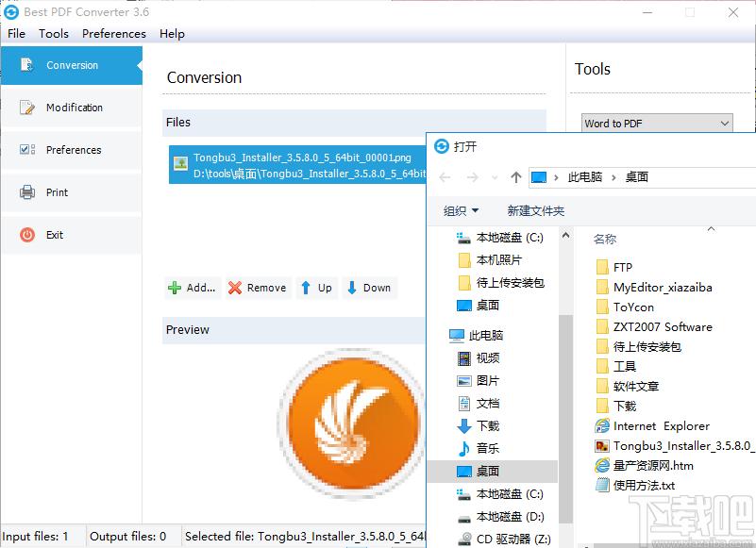Screen dimensions: 756x548
Task: Close the Best PDF Converter window
Action: (x=732, y=12)
